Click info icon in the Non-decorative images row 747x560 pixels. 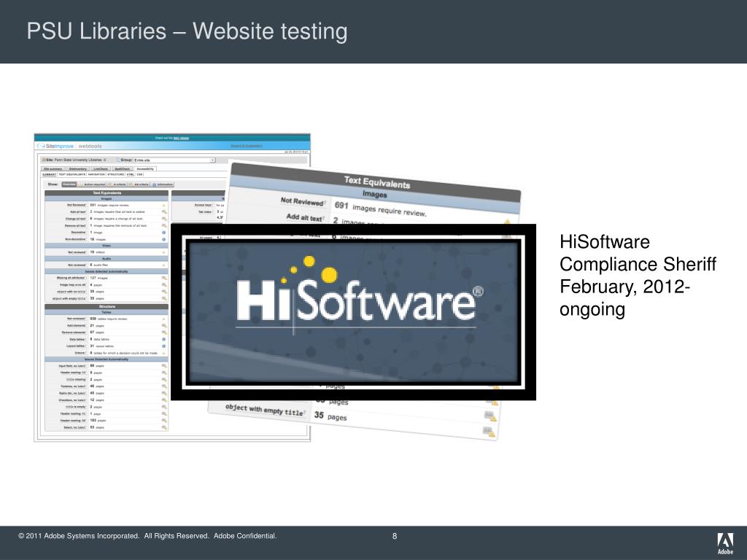pos(164,239)
